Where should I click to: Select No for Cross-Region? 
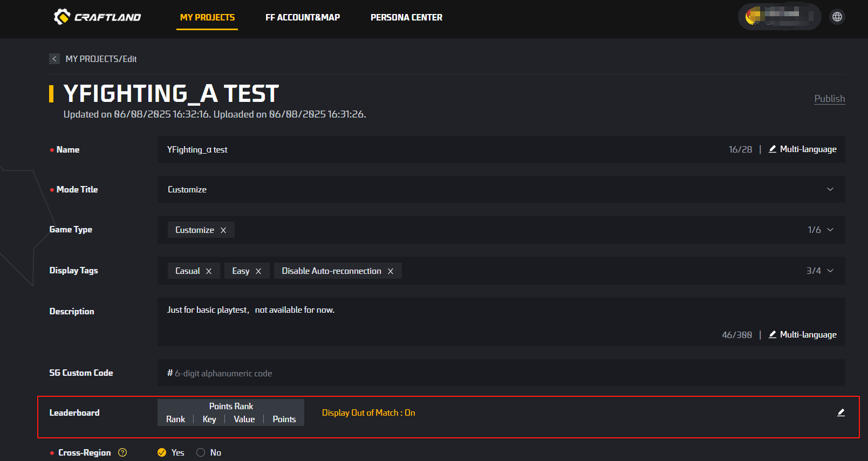click(x=201, y=452)
